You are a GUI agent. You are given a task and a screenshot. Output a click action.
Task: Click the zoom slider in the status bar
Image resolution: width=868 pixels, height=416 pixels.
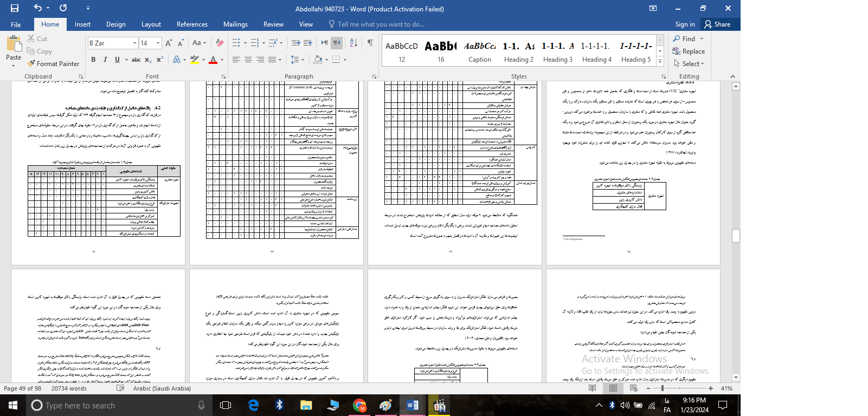[x=663, y=388]
